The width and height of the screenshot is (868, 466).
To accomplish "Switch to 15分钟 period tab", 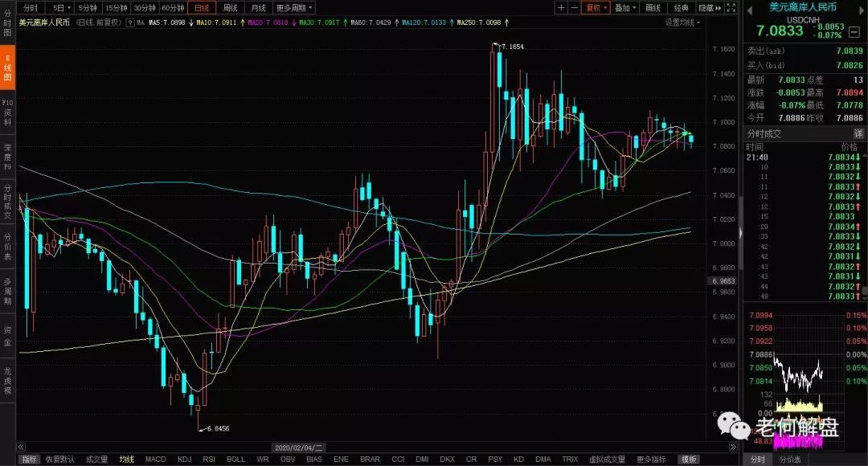I will coord(117,8).
